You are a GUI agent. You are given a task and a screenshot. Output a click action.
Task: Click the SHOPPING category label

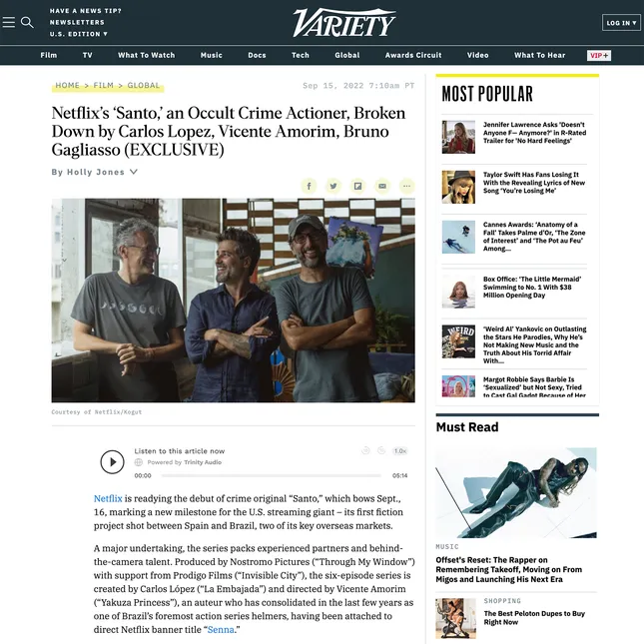point(502,601)
